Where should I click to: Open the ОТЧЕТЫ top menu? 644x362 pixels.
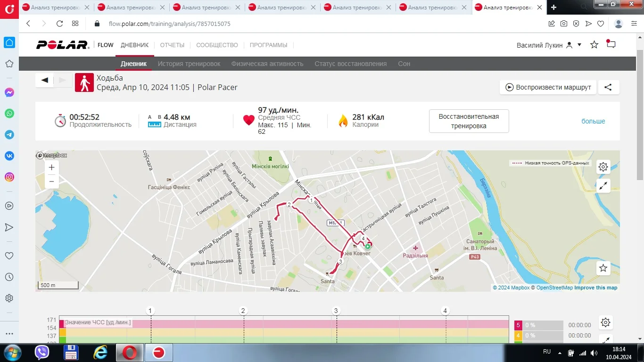click(172, 45)
